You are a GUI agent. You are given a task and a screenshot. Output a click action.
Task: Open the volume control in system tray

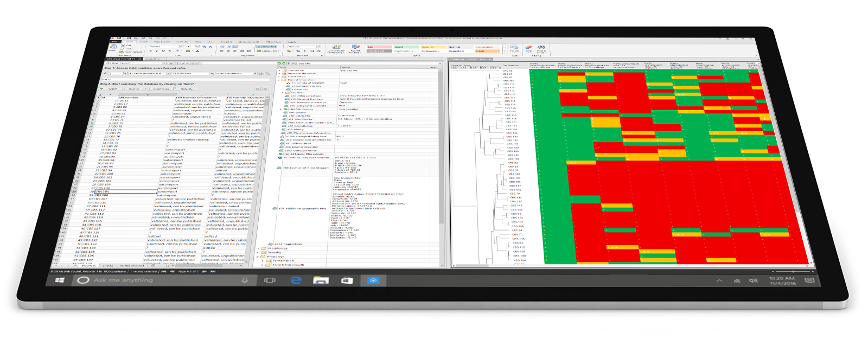coord(753,280)
